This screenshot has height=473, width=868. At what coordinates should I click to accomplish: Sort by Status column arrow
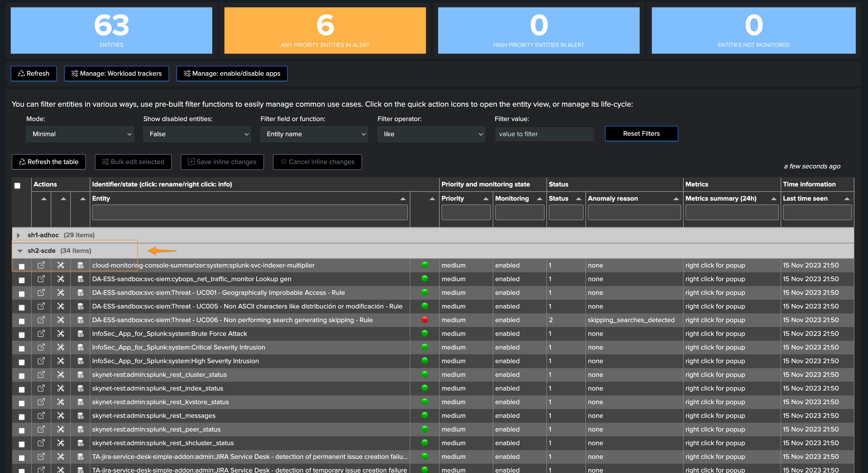(579, 199)
